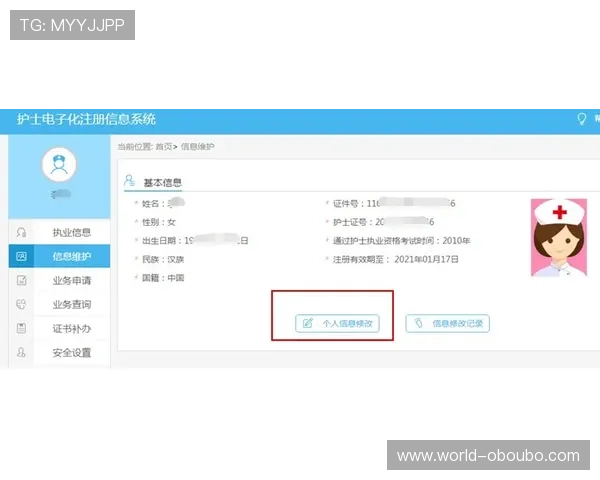This screenshot has width=600, height=480.
Task: Click the 信息维护 photo icon
Action: pos(21,256)
